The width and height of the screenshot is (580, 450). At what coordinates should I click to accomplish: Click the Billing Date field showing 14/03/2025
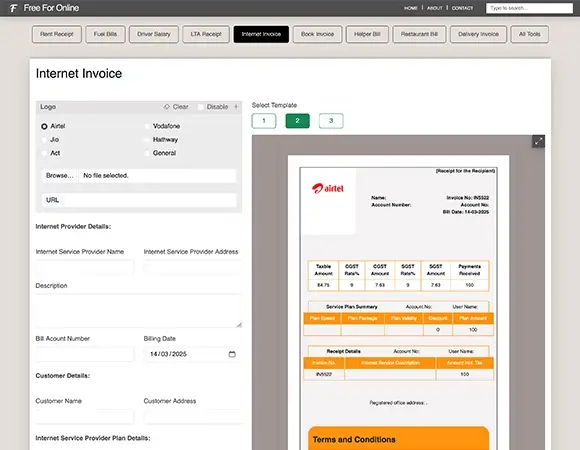click(x=193, y=354)
